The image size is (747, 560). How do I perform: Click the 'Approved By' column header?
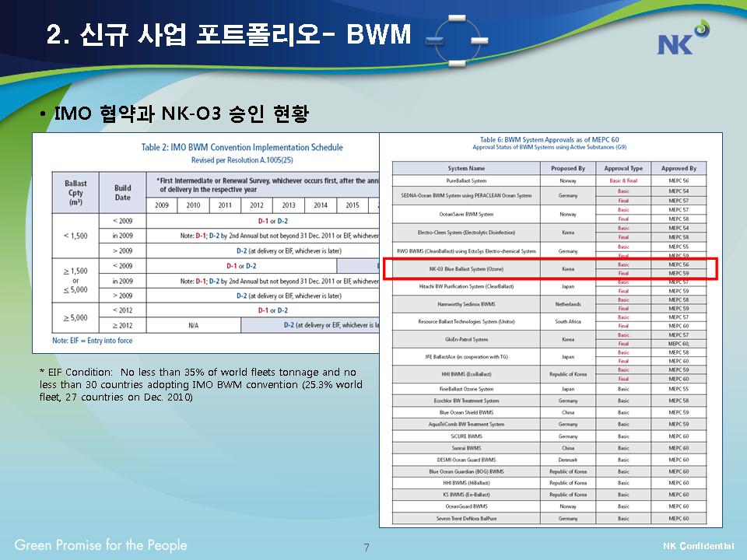(679, 168)
